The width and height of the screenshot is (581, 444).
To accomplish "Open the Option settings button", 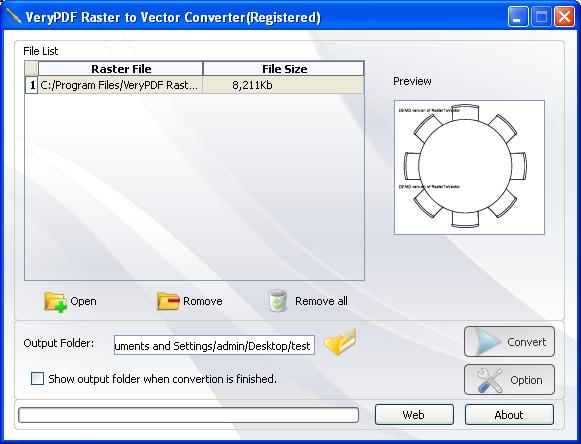I will point(509,380).
